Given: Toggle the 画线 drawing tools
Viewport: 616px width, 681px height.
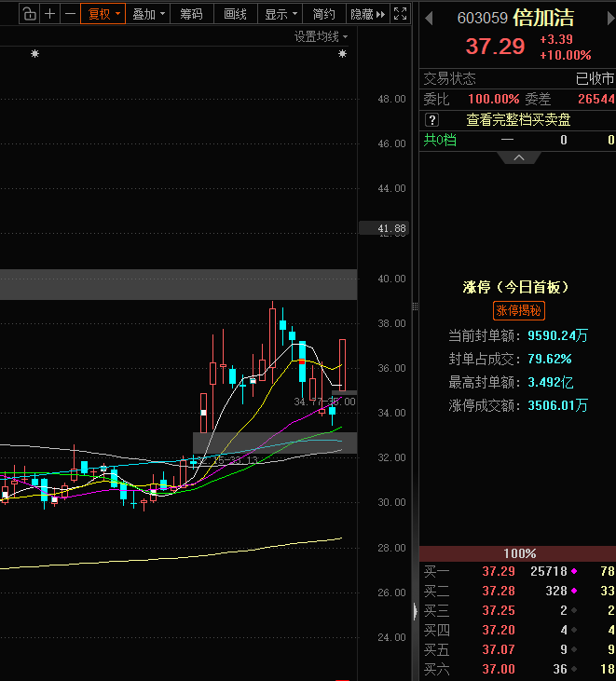Looking at the screenshot, I should pos(236,14).
